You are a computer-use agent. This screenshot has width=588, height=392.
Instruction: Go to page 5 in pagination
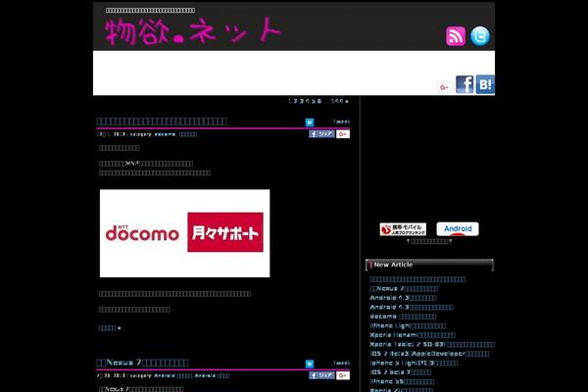click(x=314, y=101)
